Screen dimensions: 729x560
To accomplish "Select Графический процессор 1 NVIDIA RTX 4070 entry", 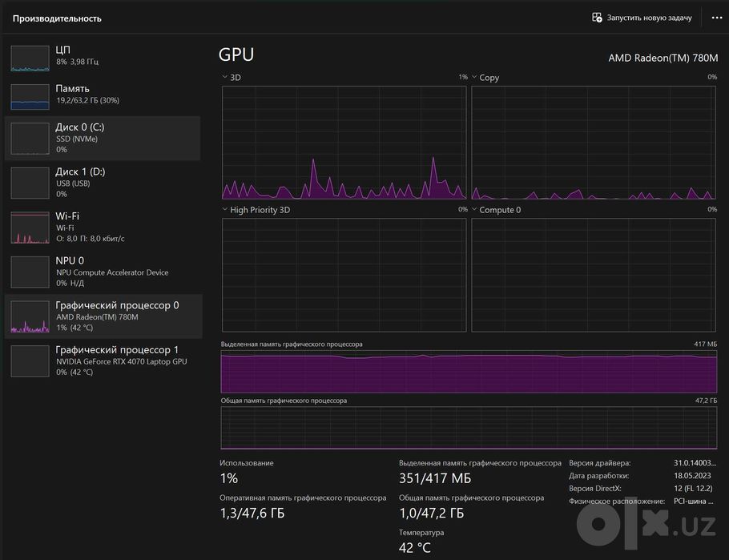I will pos(103,361).
